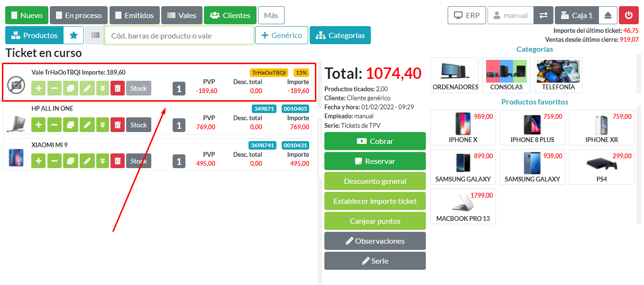Click the swap arrows icon next to manual
This screenshot has width=644, height=285.
pos(543,15)
